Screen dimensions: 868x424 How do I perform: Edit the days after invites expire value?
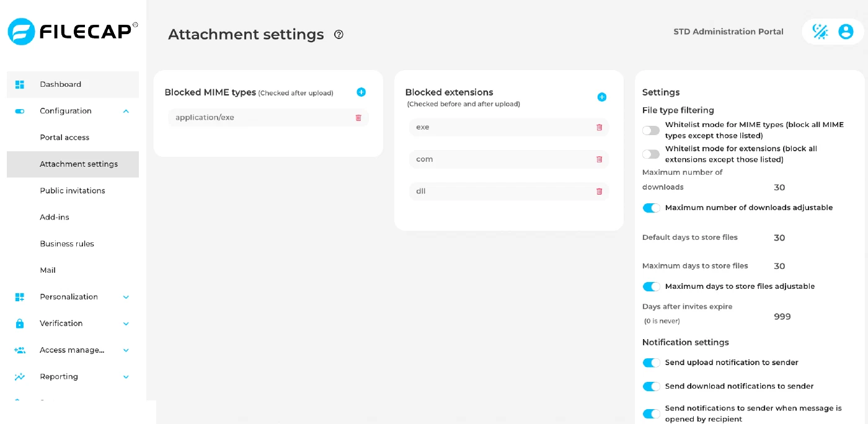(782, 317)
